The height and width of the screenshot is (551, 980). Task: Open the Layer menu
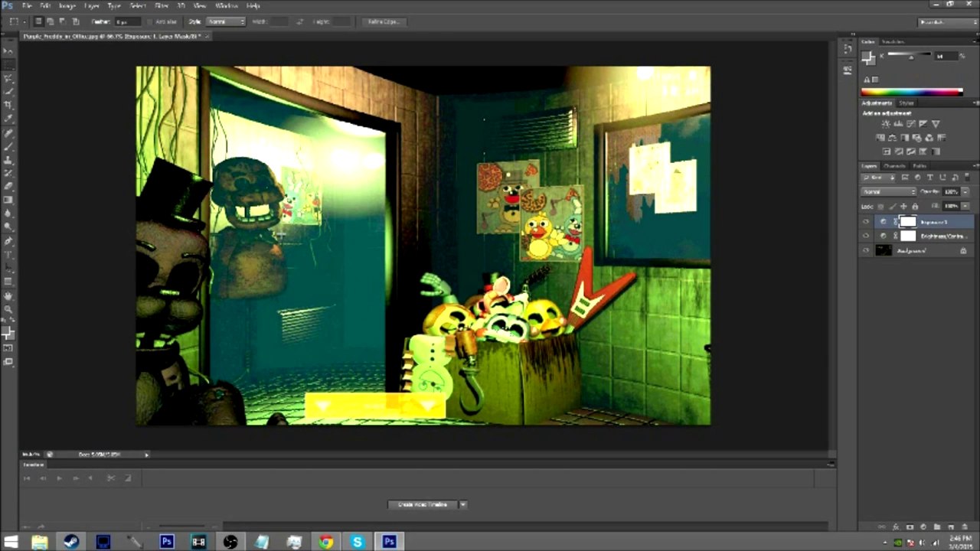coord(92,5)
